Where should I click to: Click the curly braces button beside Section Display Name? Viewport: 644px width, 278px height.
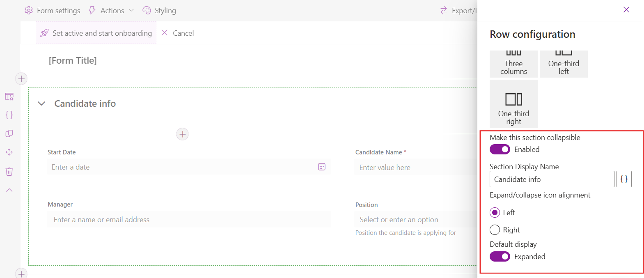coord(623,179)
